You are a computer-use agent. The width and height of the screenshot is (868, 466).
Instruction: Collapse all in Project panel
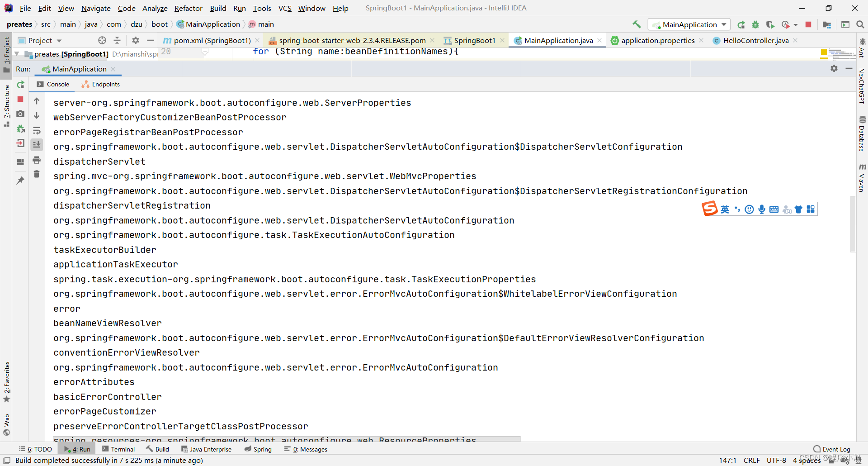[x=117, y=40]
